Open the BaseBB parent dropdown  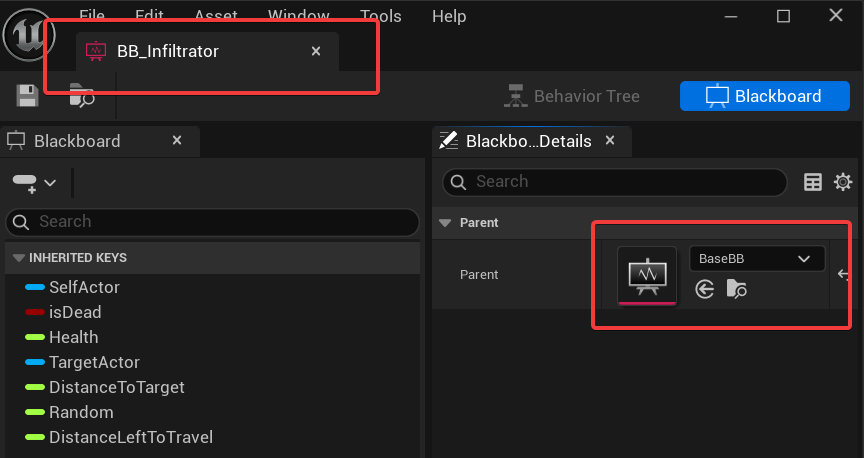pos(757,259)
